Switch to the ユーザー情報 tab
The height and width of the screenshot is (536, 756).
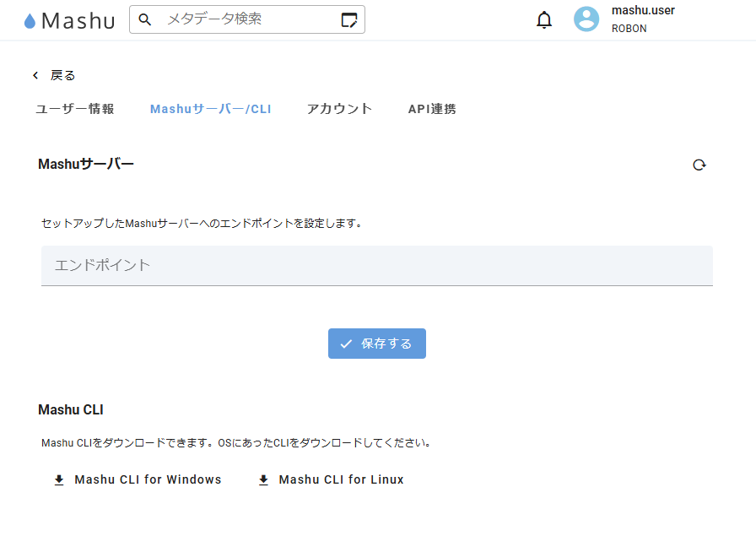click(75, 109)
